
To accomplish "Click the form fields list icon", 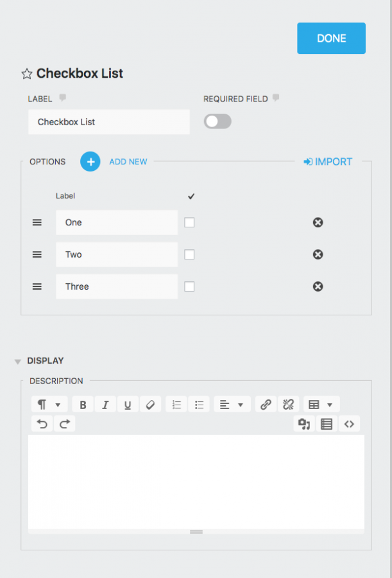I will pos(327,424).
